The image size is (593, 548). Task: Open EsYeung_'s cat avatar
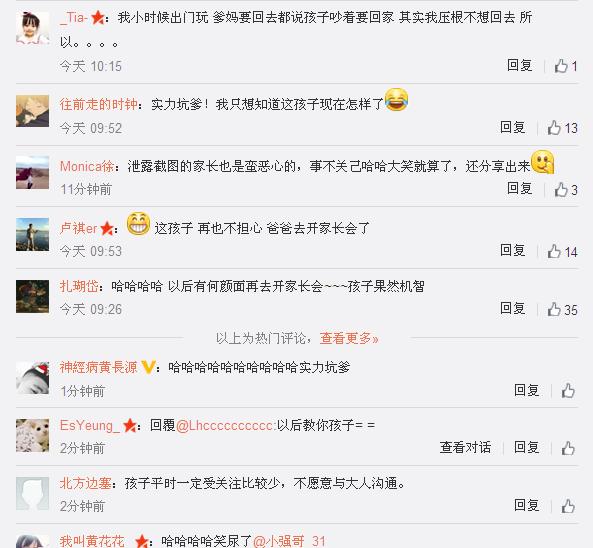[33, 435]
